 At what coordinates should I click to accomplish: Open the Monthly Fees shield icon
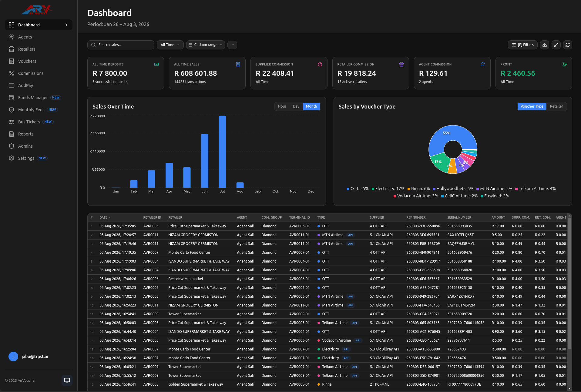[12, 110]
